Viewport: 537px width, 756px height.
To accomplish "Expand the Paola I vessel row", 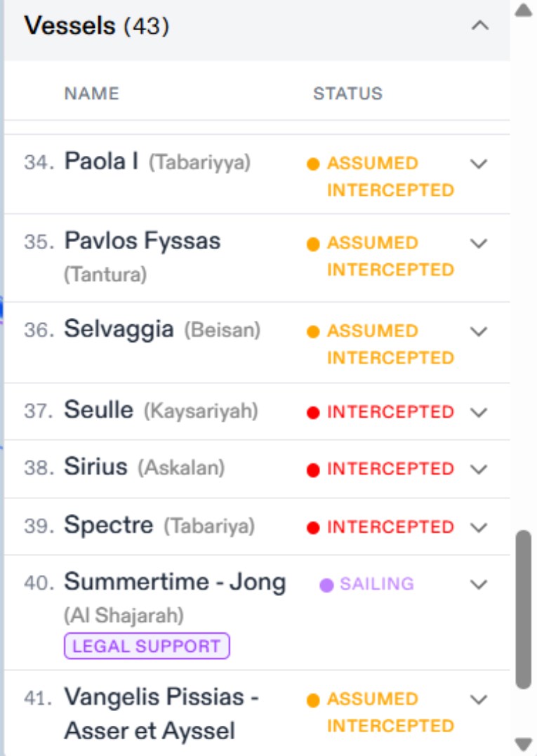I will (x=479, y=164).
